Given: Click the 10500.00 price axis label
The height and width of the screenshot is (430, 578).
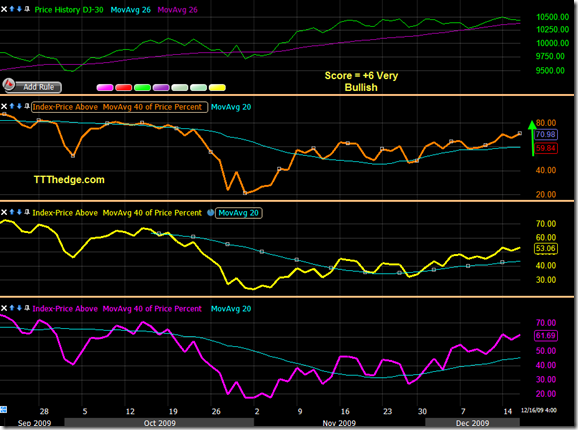Looking at the screenshot, I should point(553,17).
